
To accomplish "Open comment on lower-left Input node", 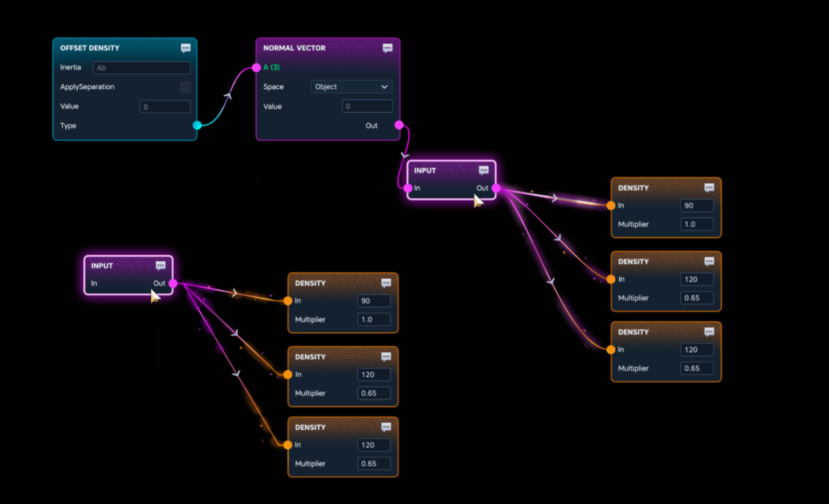I will (160, 266).
